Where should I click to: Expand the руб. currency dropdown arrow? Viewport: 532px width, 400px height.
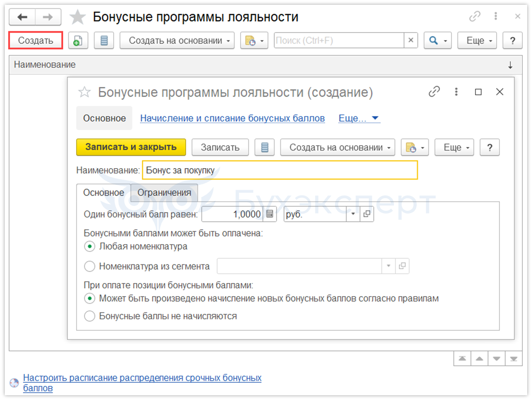tap(353, 214)
